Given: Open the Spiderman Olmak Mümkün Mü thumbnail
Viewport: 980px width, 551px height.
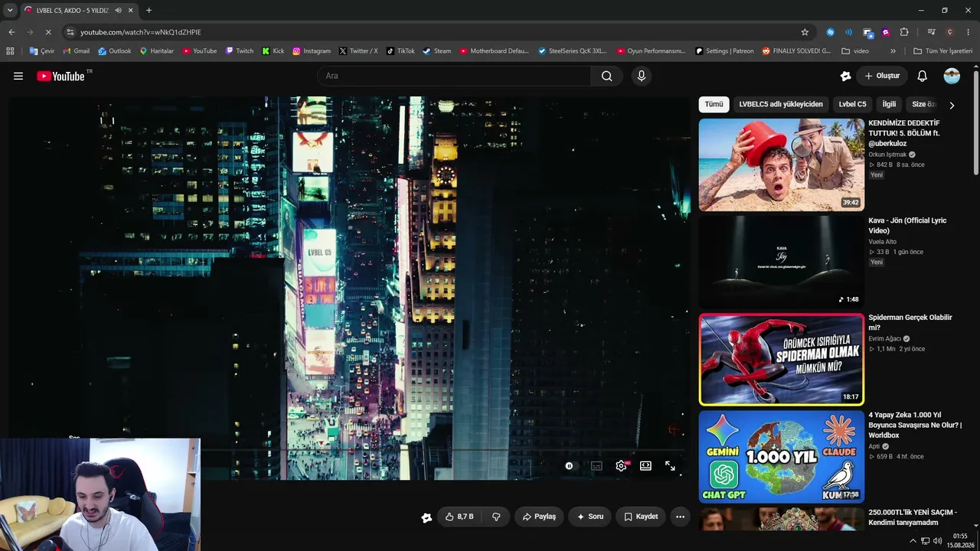Looking at the screenshot, I should 781,359.
